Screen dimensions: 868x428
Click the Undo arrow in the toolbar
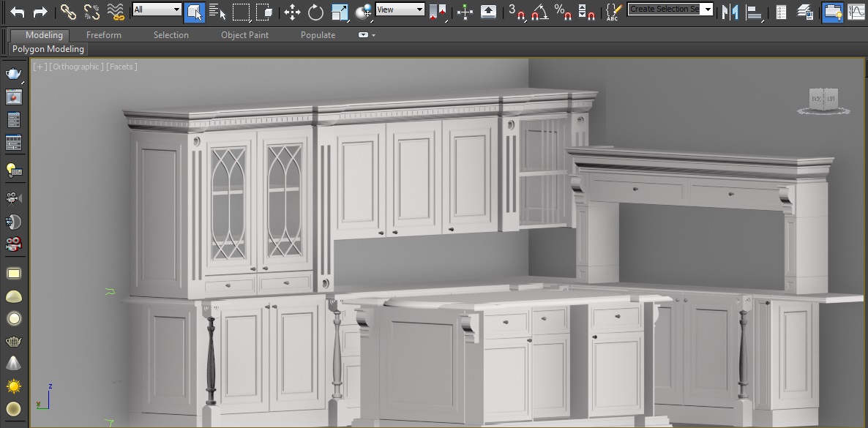[x=17, y=12]
